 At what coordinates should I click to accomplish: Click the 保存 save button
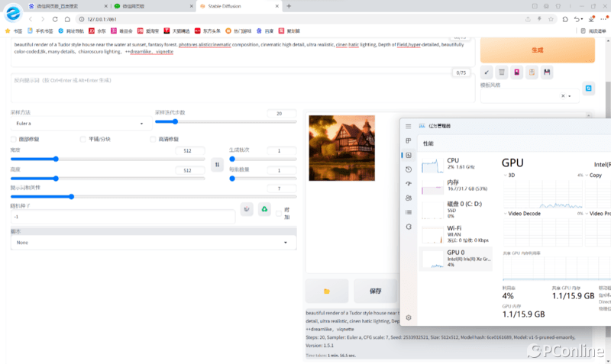pyautogui.click(x=375, y=291)
